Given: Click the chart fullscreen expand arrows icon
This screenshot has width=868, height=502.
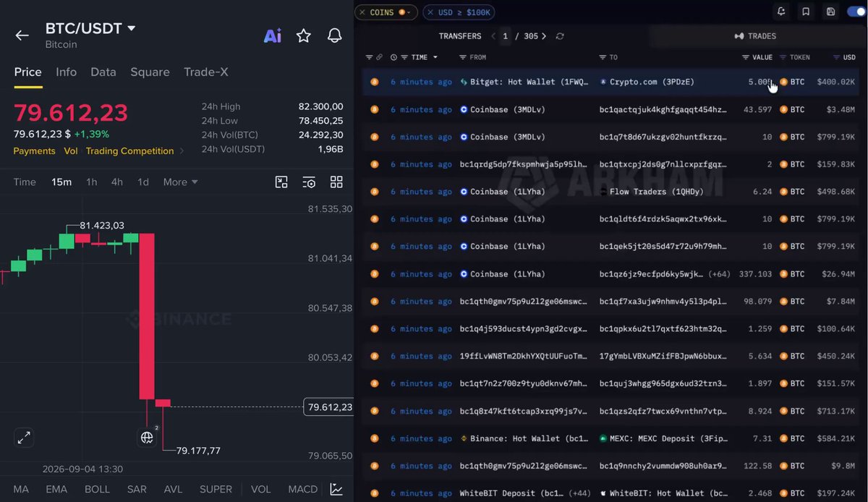Looking at the screenshot, I should click(24, 438).
